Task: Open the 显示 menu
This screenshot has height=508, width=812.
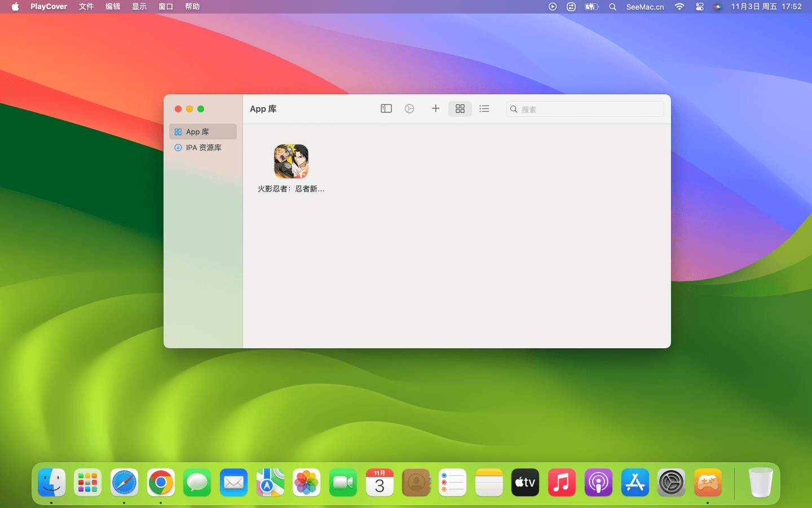Action: [x=139, y=7]
